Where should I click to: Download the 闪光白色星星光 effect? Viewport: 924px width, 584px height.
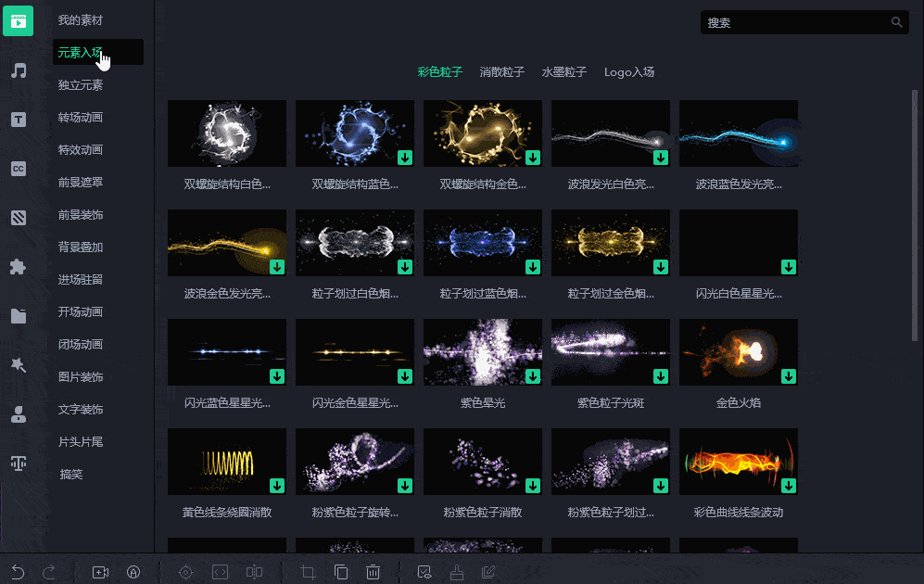click(789, 267)
